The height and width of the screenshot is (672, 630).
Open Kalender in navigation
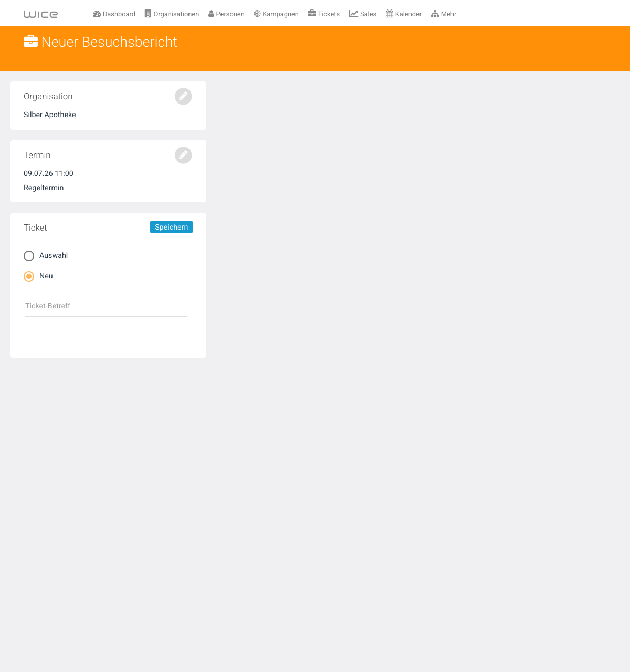pyautogui.click(x=404, y=14)
